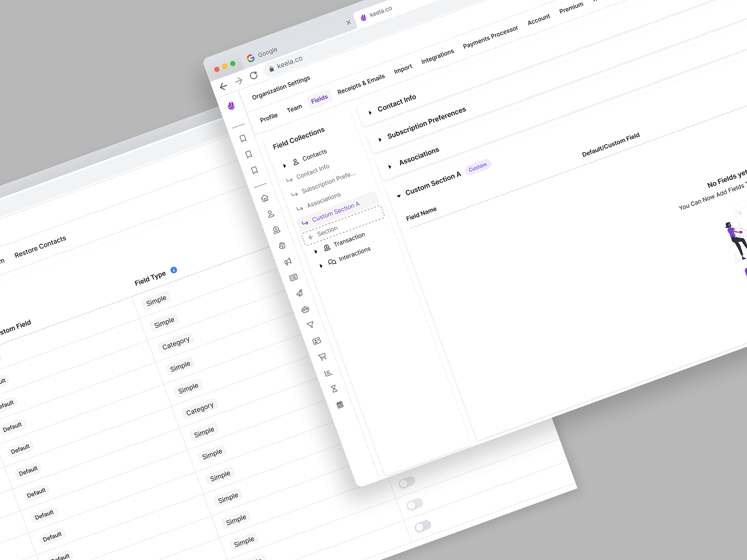
Task: Click the home icon in sidebar
Action: coord(265,198)
